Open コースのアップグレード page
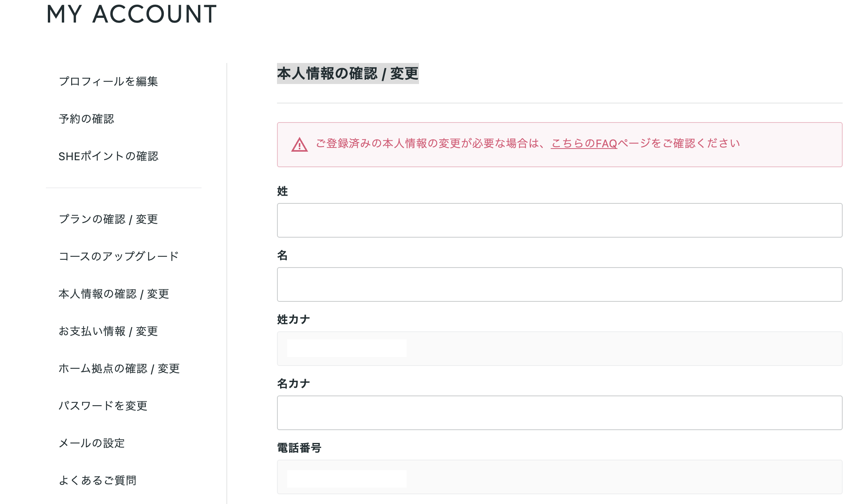The width and height of the screenshot is (859, 504). coord(118,256)
